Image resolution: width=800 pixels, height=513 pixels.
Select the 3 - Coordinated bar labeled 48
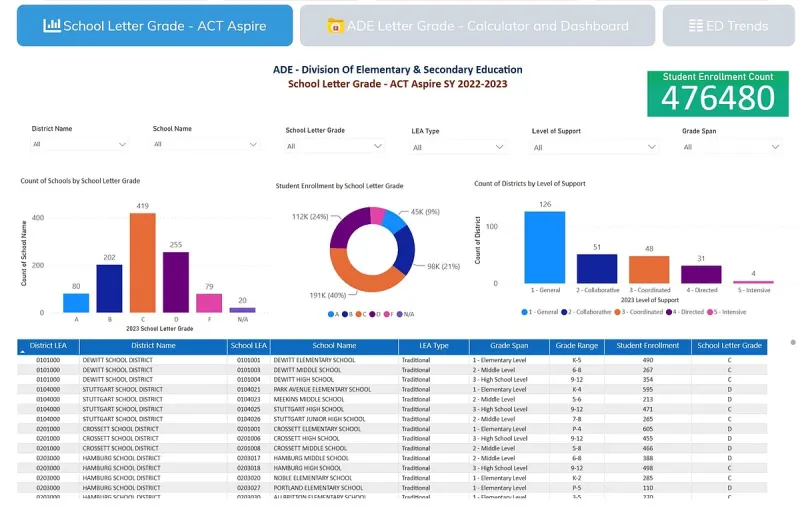649,270
